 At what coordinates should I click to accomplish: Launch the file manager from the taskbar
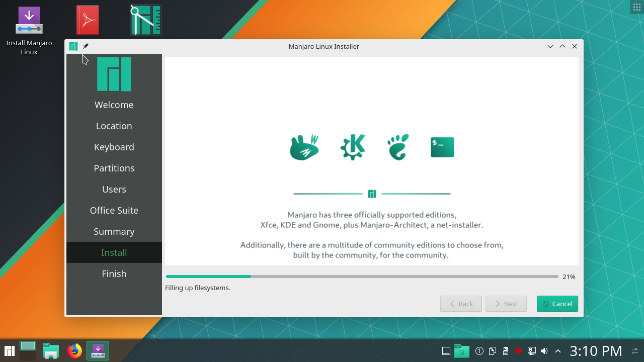click(50, 350)
